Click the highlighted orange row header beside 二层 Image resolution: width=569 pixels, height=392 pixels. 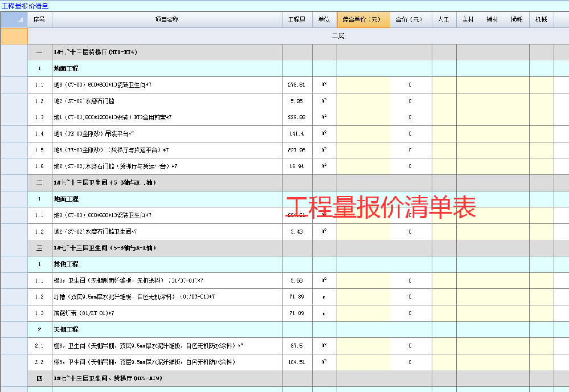(x=14, y=36)
